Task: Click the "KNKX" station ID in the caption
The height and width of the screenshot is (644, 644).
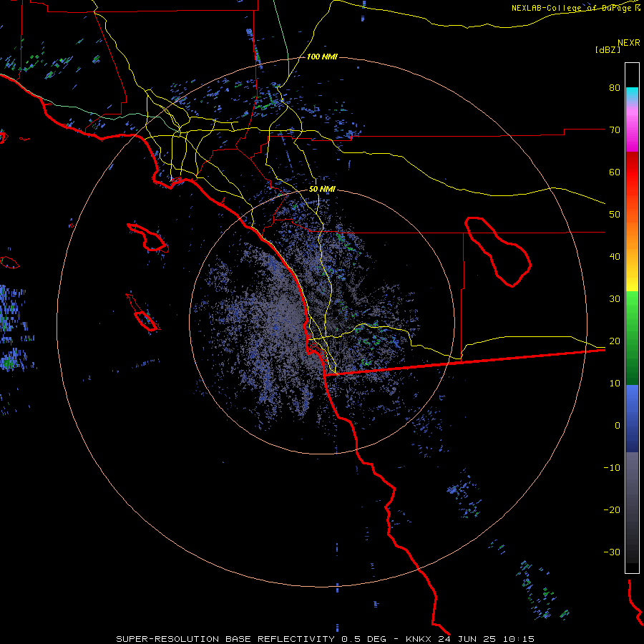Action: [418, 639]
